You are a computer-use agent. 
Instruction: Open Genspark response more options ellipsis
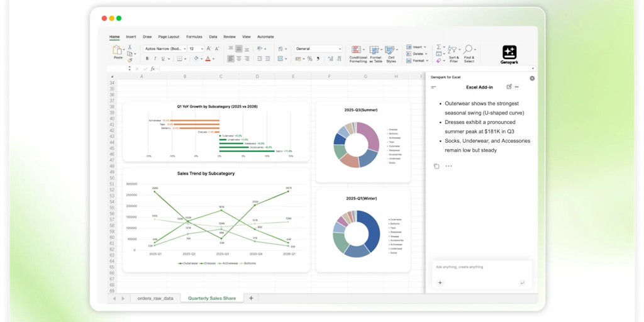(x=448, y=166)
